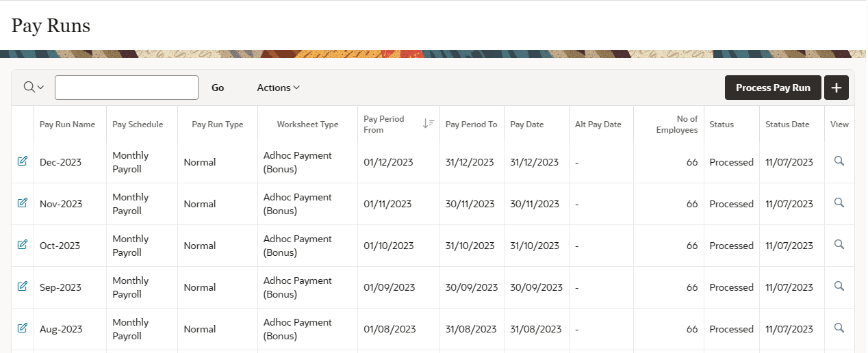Edit the Sep-2023 pay run
The height and width of the screenshot is (353, 868).
point(22,287)
